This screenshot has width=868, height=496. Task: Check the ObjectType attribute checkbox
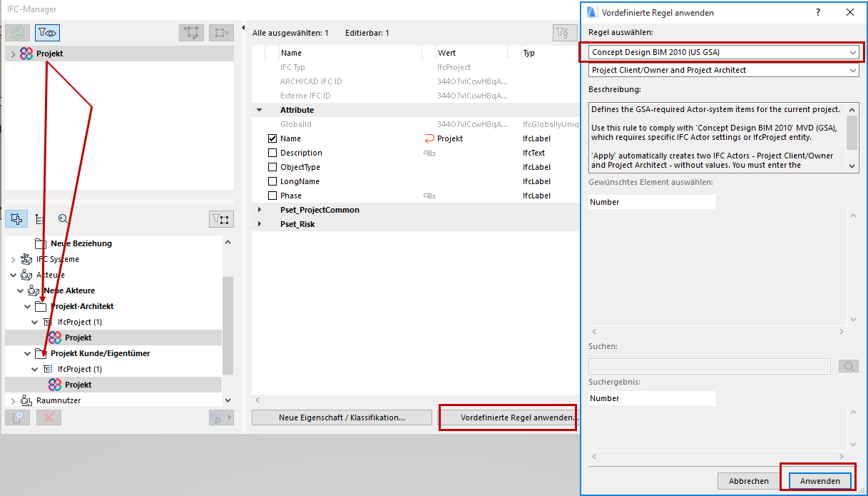(x=272, y=167)
